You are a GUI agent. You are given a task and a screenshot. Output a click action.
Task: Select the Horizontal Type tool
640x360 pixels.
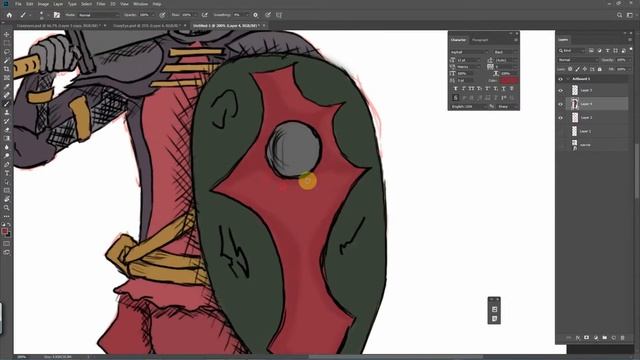(x=7, y=173)
